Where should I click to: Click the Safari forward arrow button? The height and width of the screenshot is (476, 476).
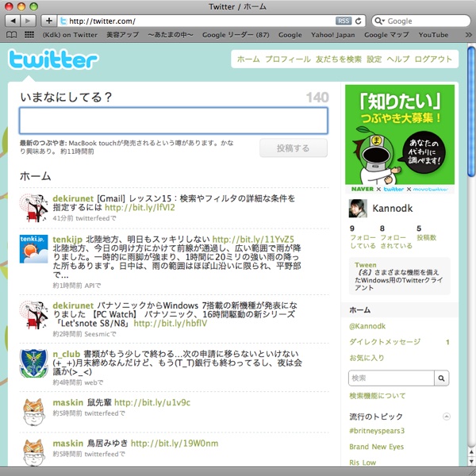pyautogui.click(x=29, y=21)
